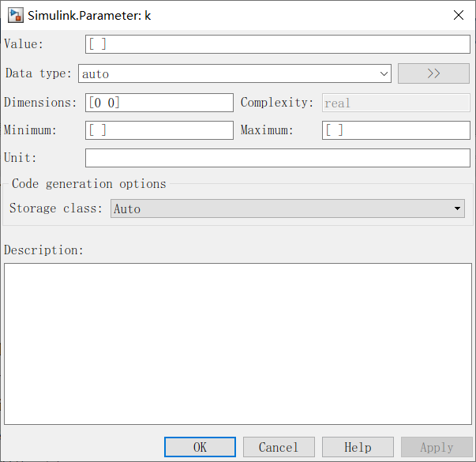Screen dimensions: 476x462
Task: Click the Code generation options group label
Action: click(x=88, y=184)
